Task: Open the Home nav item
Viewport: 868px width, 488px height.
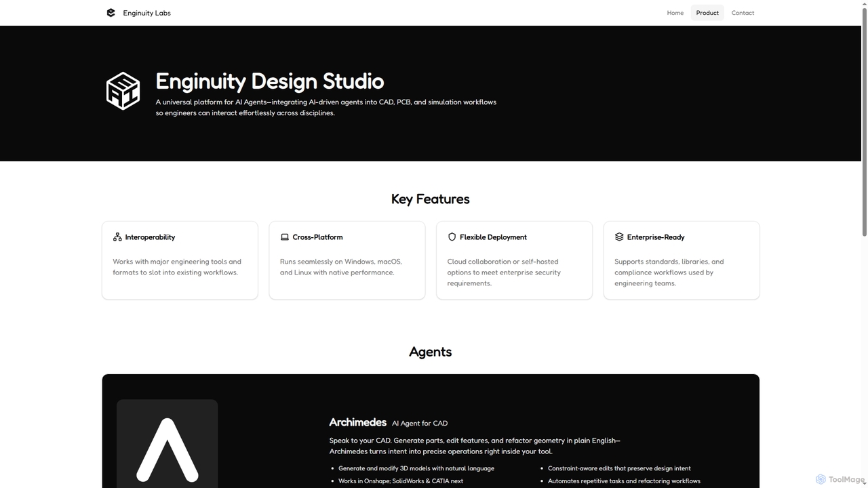Action: [675, 13]
